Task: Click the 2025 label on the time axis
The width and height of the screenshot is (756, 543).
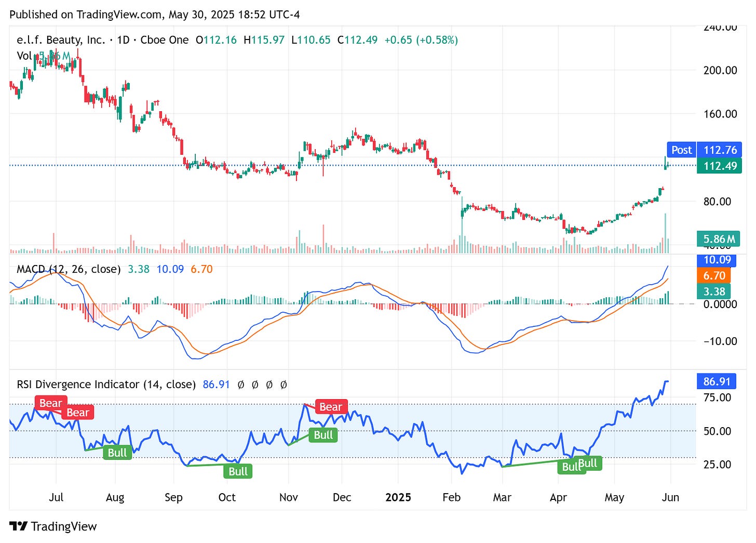Action: coord(398,497)
